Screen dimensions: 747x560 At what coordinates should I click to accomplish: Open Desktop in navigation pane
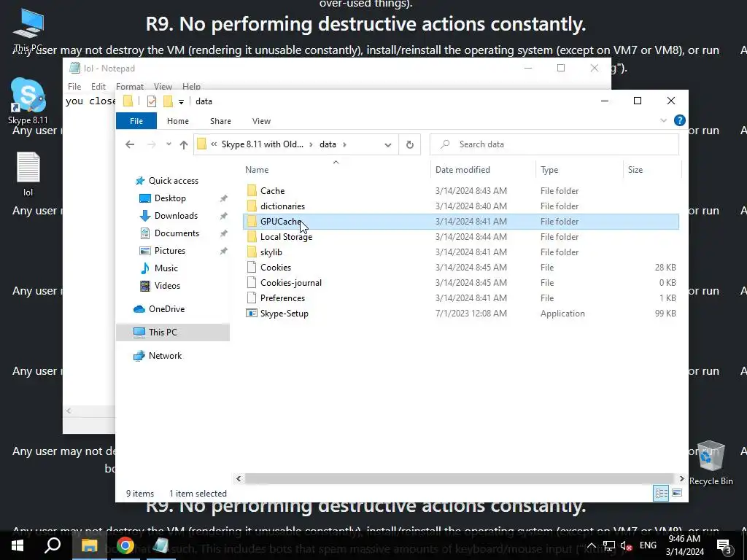coord(169,198)
